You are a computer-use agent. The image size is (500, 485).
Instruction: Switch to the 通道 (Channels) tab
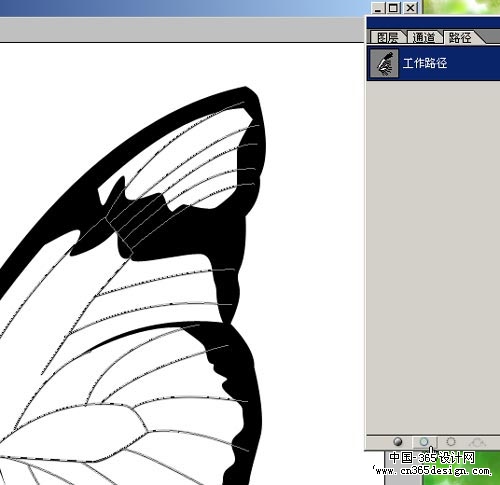point(424,37)
